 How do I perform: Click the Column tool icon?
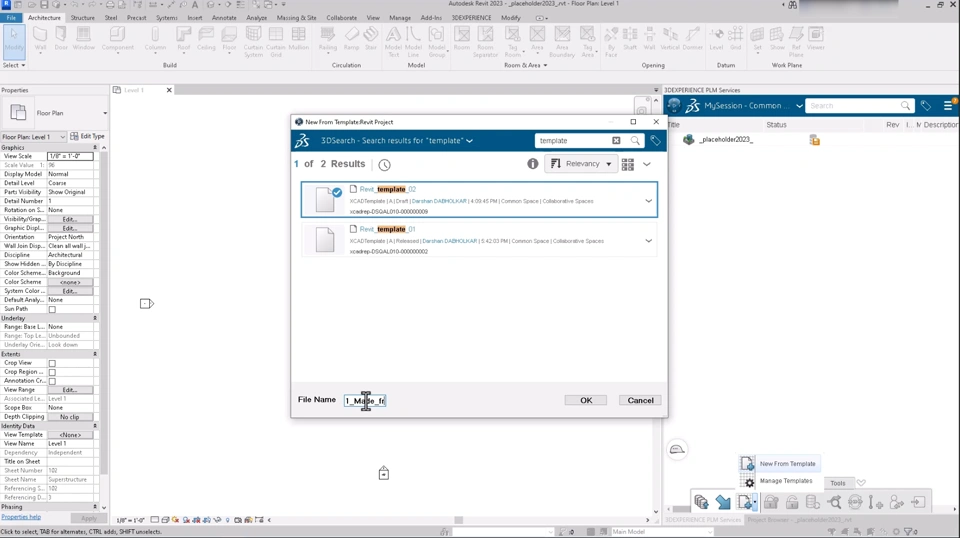(155, 39)
